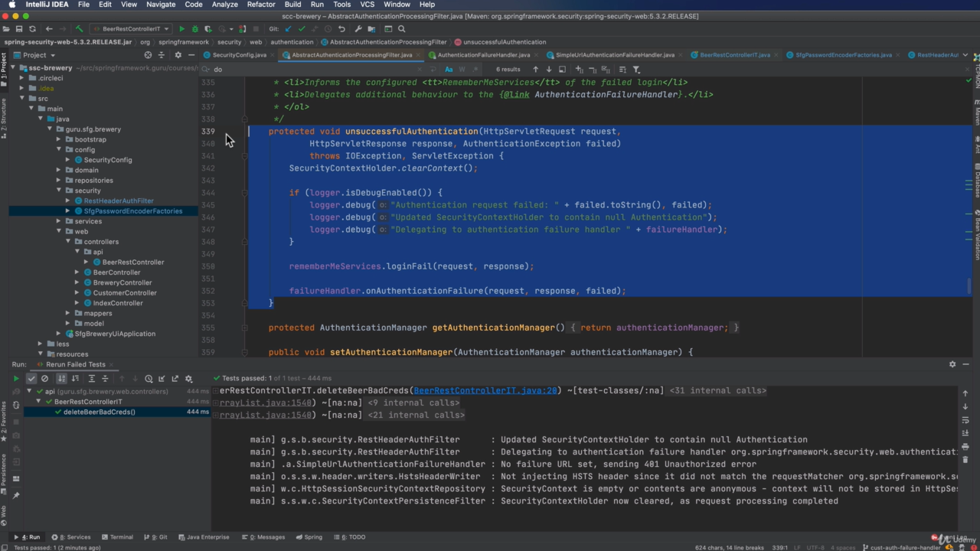This screenshot has height=551, width=980.
Task: Click Git update project arrow icon
Action: (288, 29)
